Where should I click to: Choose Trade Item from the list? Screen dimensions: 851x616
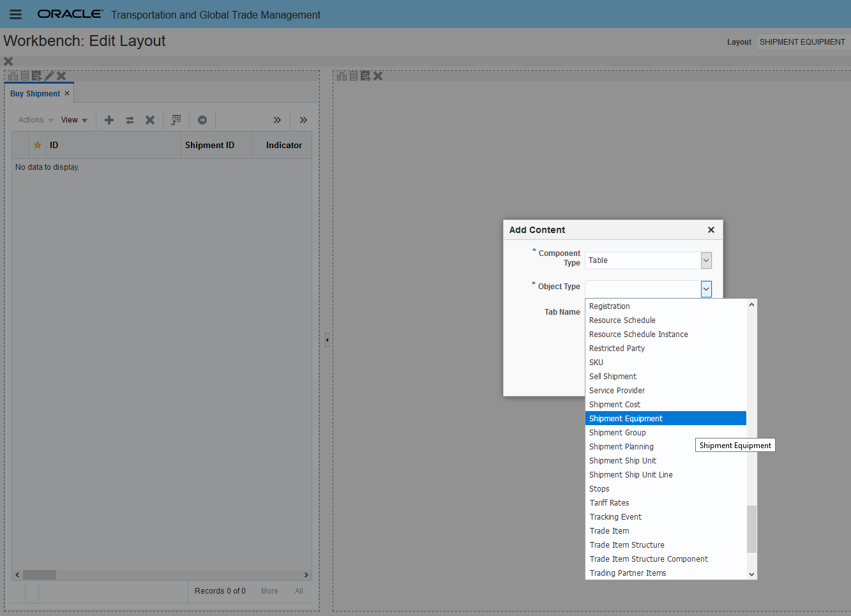pos(666,531)
